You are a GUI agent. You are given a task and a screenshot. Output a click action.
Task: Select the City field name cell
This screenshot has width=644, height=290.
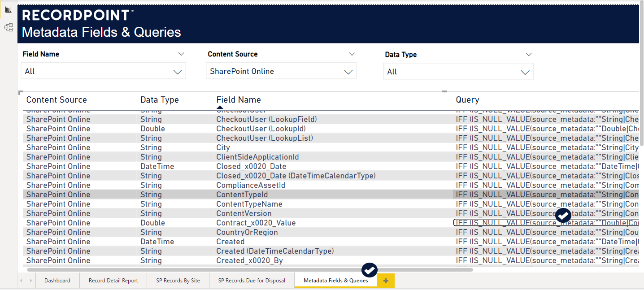tap(223, 147)
